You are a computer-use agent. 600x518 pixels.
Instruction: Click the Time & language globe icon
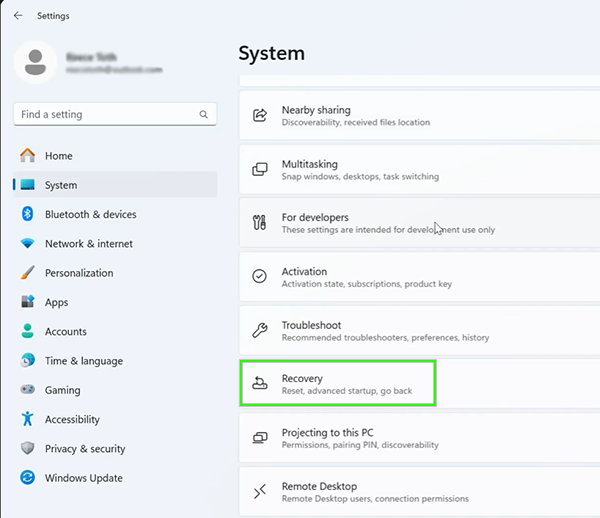[28, 360]
